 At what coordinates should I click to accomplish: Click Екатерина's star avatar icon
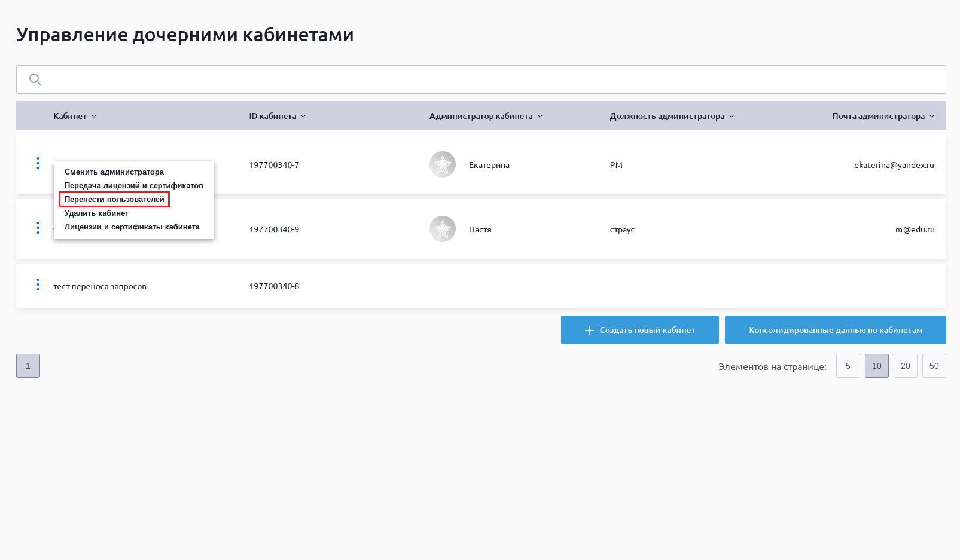443,164
